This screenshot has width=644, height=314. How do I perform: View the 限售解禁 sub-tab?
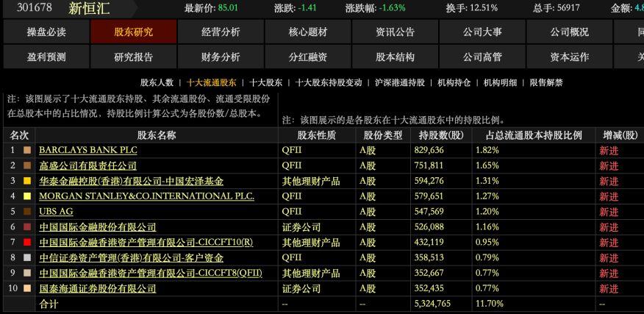click(546, 83)
